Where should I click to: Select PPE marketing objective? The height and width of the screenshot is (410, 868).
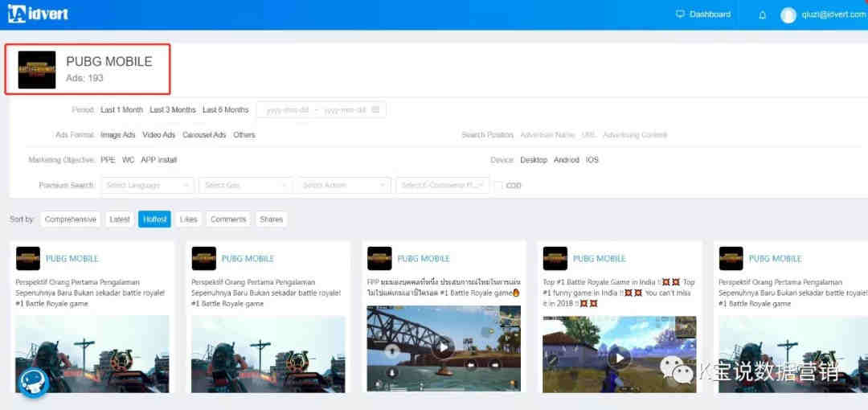[108, 159]
